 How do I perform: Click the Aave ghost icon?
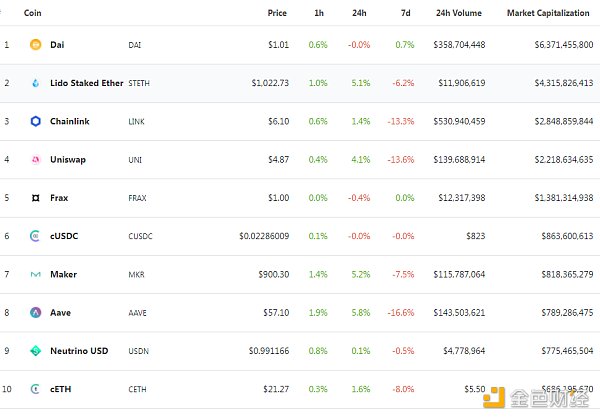point(35,312)
